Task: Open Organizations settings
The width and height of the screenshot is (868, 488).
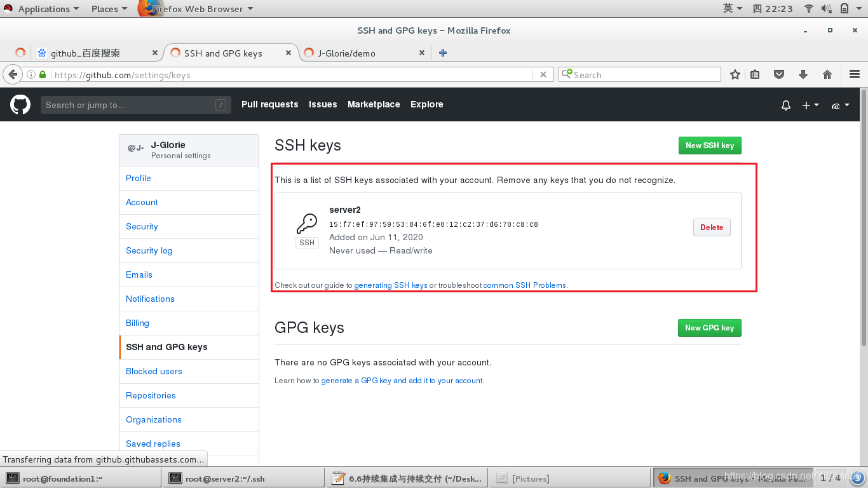Action: tap(189, 419)
